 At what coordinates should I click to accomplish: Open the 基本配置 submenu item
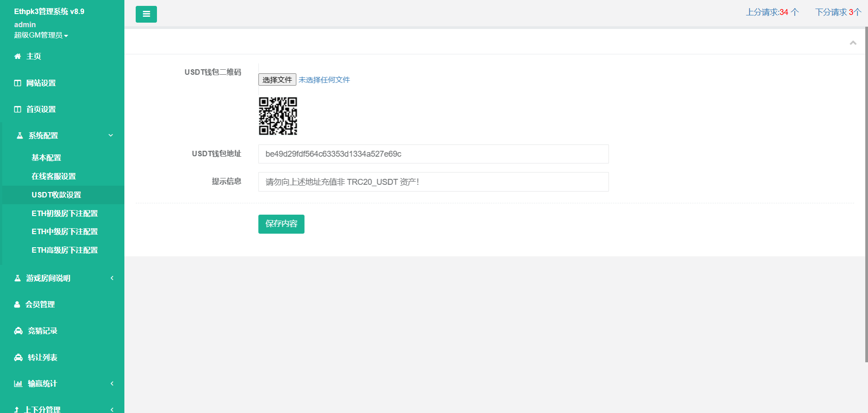(x=46, y=158)
